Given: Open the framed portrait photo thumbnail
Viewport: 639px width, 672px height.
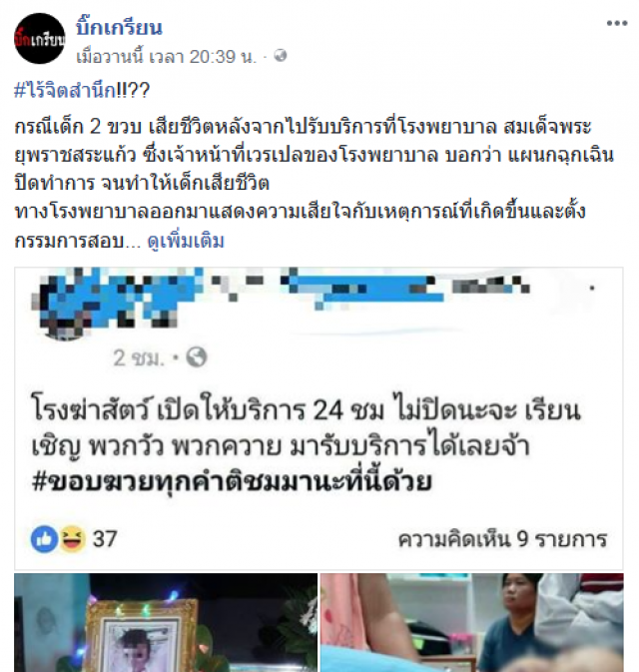Looking at the screenshot, I should click(166, 623).
